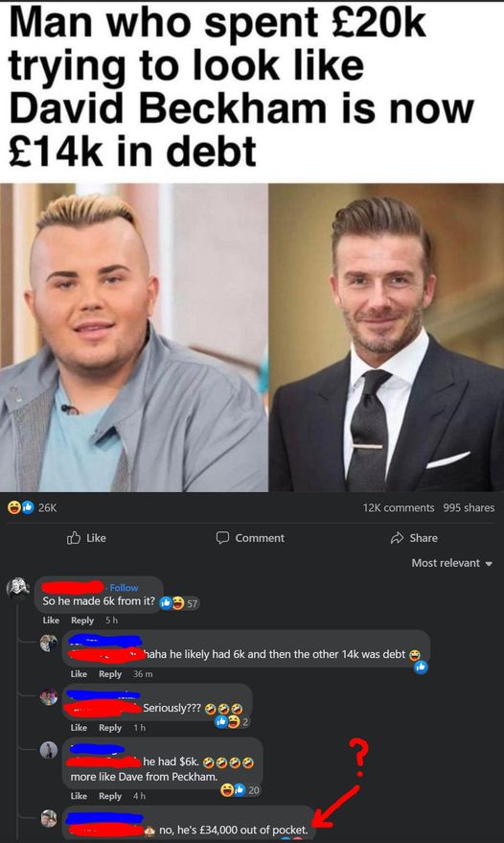Click the avatar beside the 'Seriously???' reply
The image size is (504, 843).
pos(48,697)
